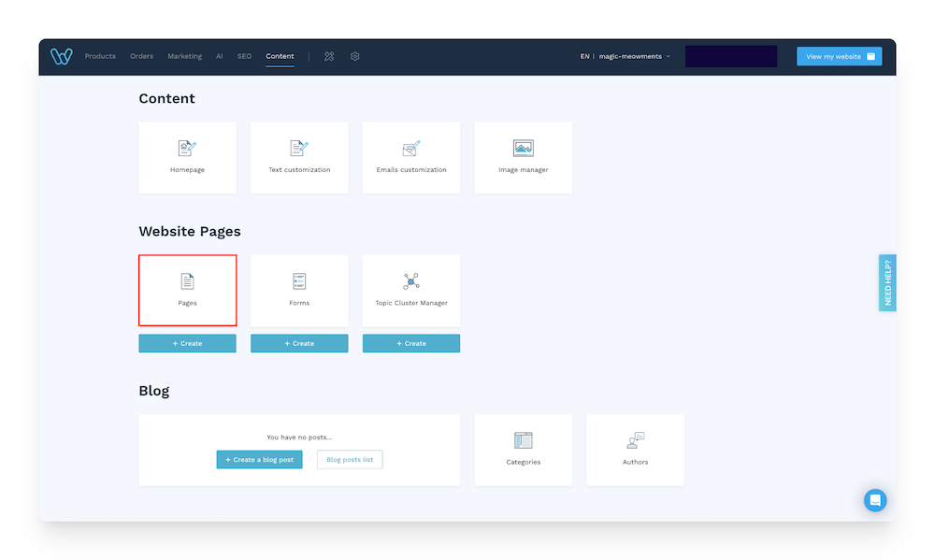Click Create a blog post

coord(259,459)
